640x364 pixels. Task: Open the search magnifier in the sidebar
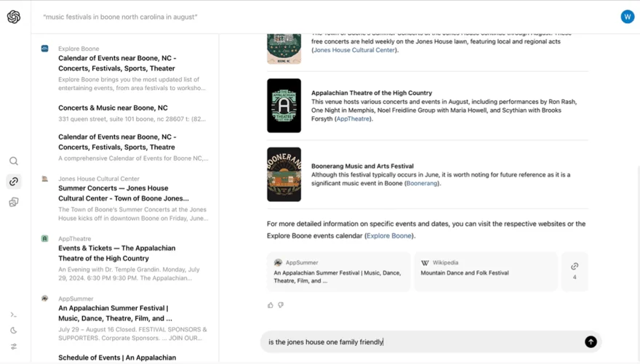(14, 161)
